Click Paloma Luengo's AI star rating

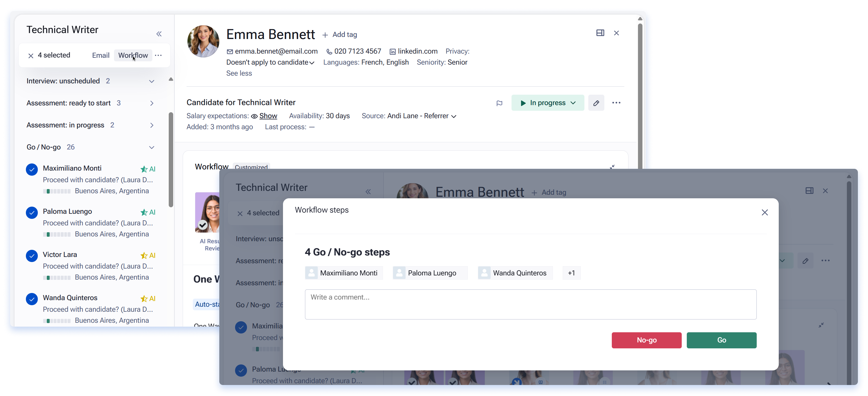148,212
